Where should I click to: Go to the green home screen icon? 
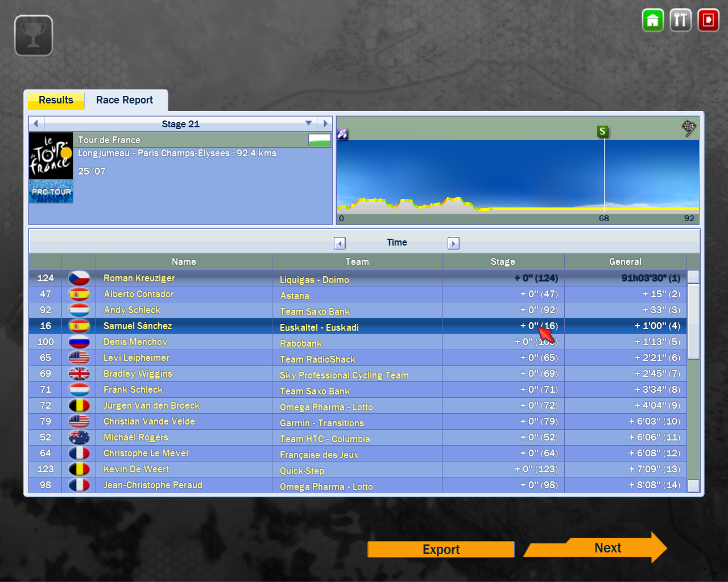(x=652, y=20)
